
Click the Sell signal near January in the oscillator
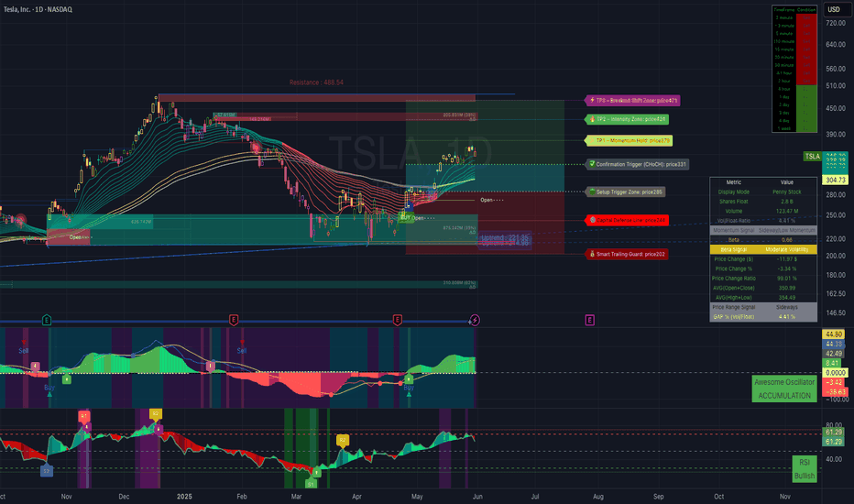242,350
